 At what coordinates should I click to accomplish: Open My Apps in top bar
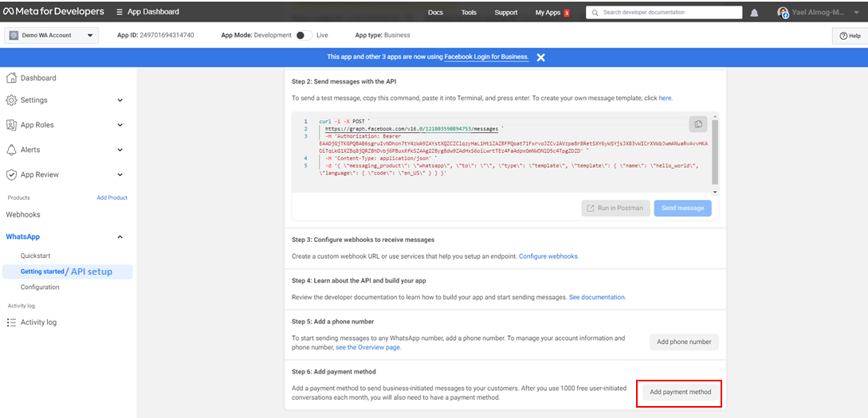coord(548,12)
